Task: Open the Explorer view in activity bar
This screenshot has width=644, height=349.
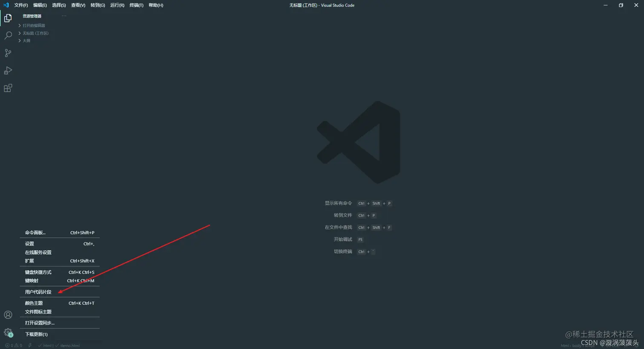Action: pos(8,18)
